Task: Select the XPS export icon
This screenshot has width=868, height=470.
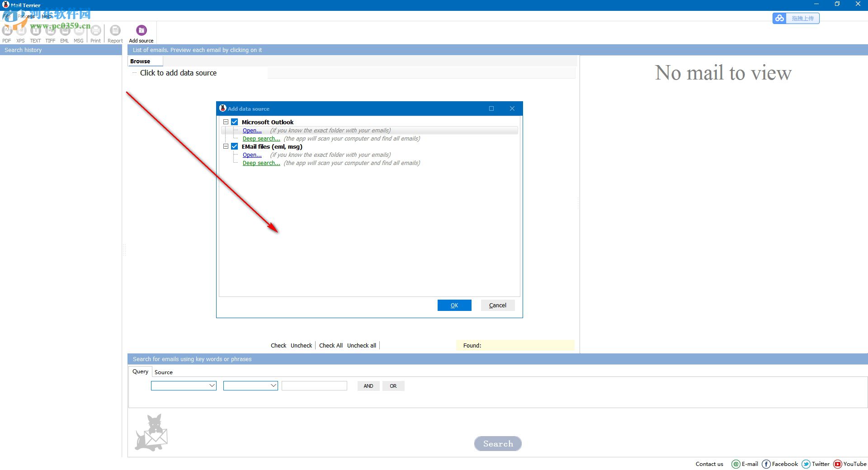Action: [21, 31]
